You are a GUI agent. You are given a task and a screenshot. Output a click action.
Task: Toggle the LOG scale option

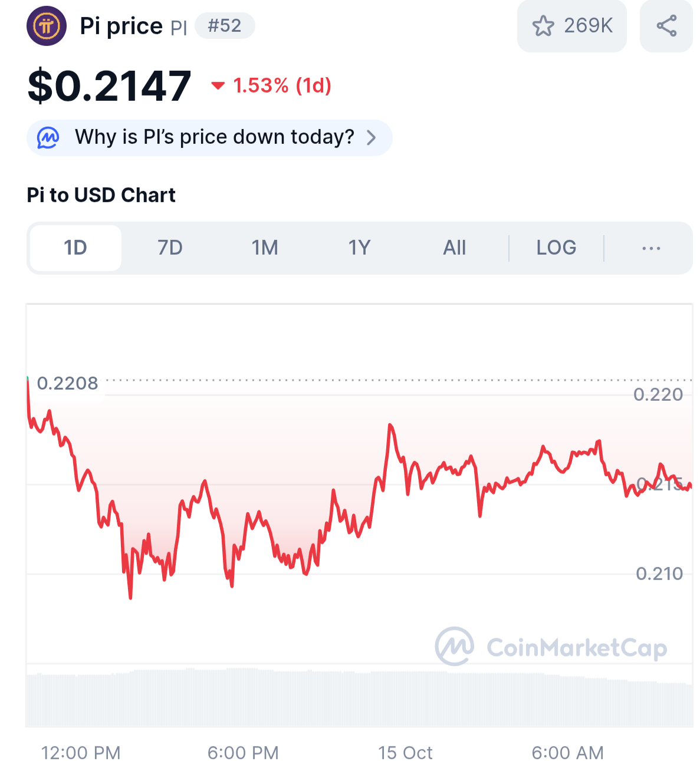(x=556, y=248)
